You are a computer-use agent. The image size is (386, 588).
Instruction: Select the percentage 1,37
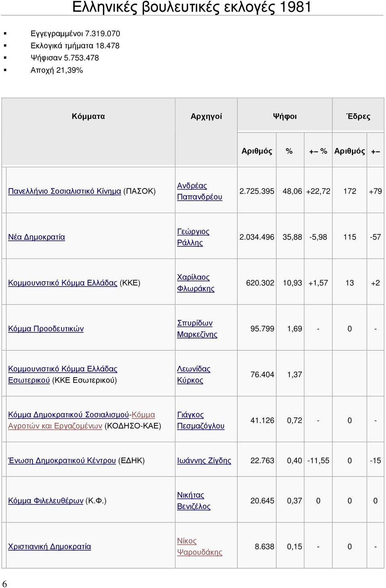pyautogui.click(x=294, y=375)
